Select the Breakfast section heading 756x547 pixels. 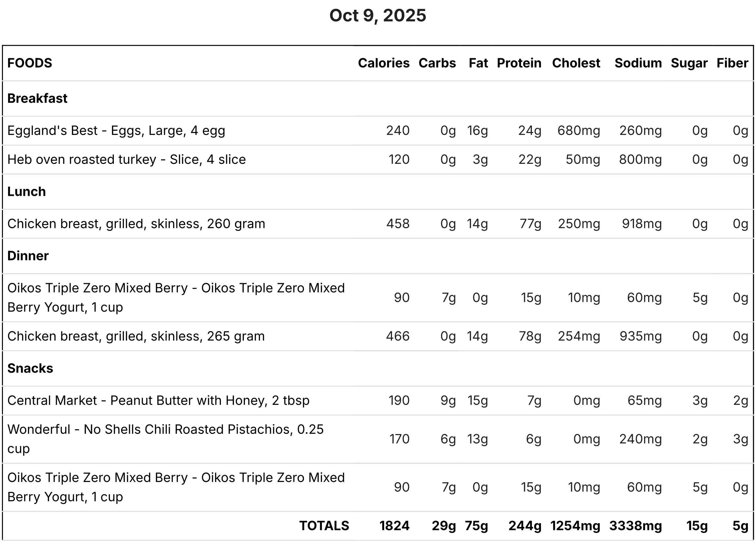click(x=37, y=98)
